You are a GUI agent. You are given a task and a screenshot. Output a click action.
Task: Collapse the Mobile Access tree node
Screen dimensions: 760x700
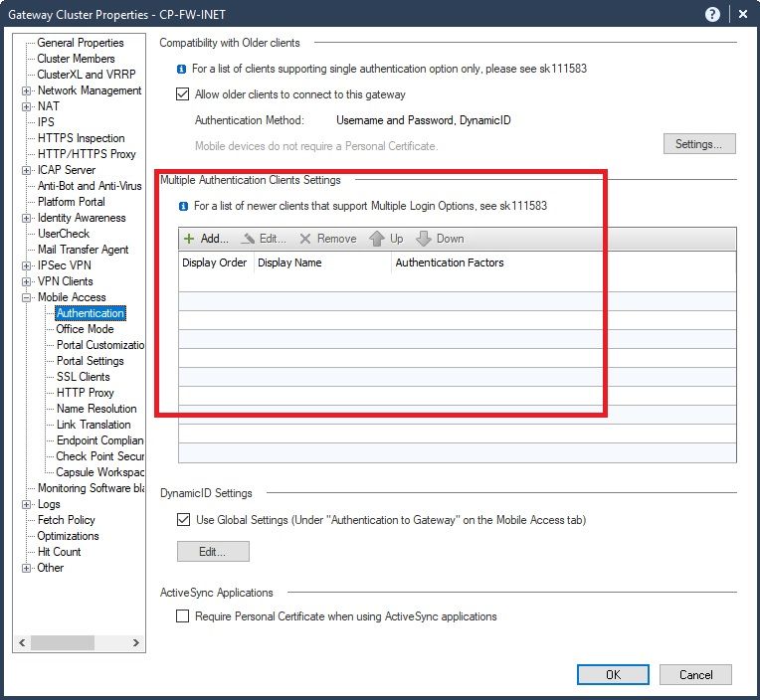point(26,297)
